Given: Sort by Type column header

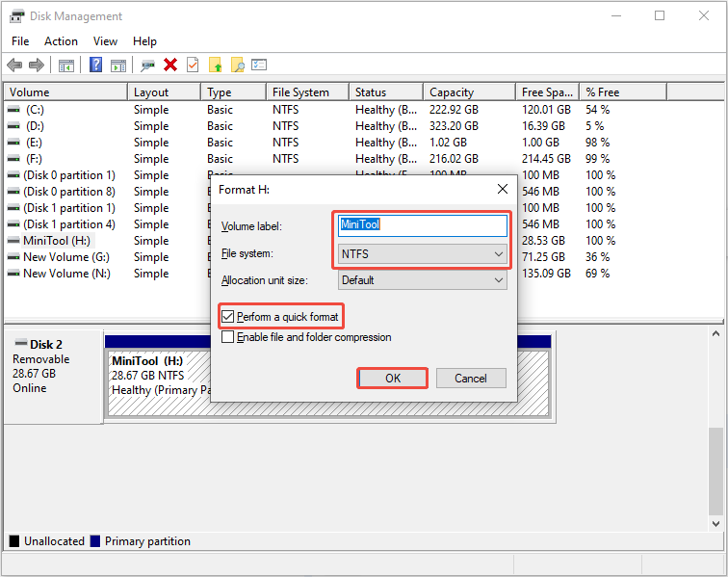Looking at the screenshot, I should tap(234, 92).
